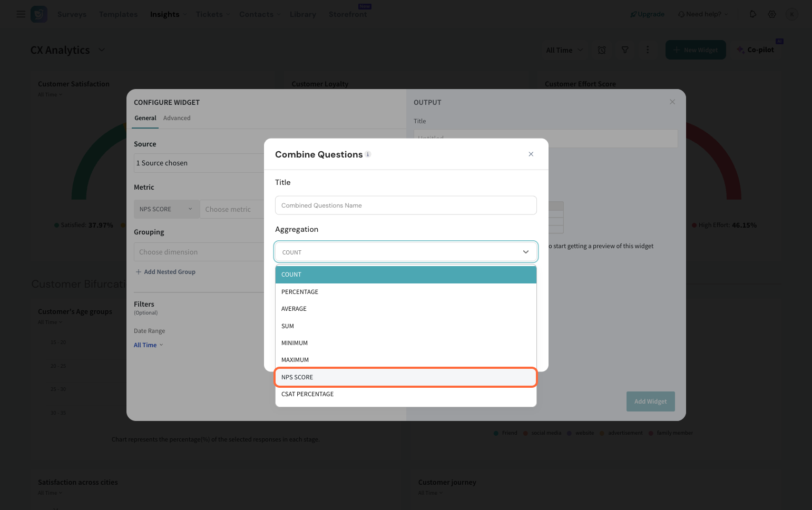Type in Combined Questions Name field
This screenshot has width=812, height=510.
[405, 205]
